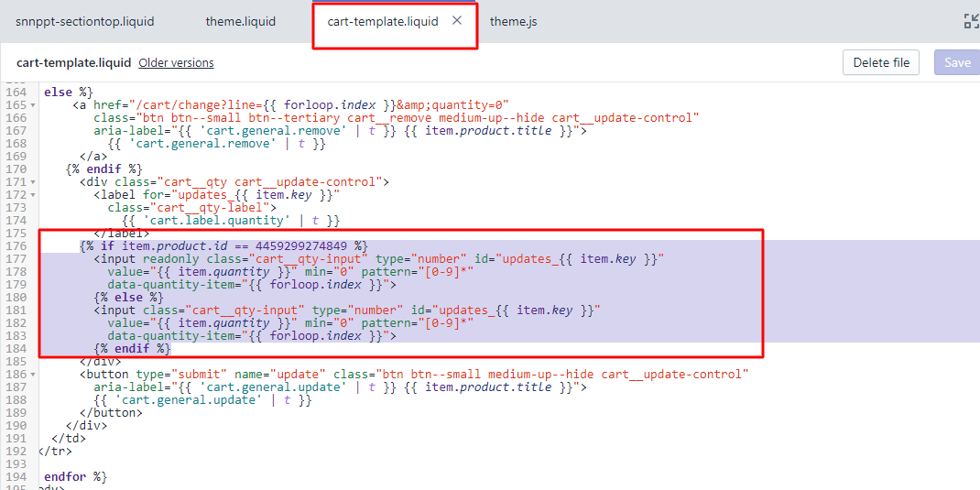
Task: Fold the label element at line 172
Action: (34, 195)
